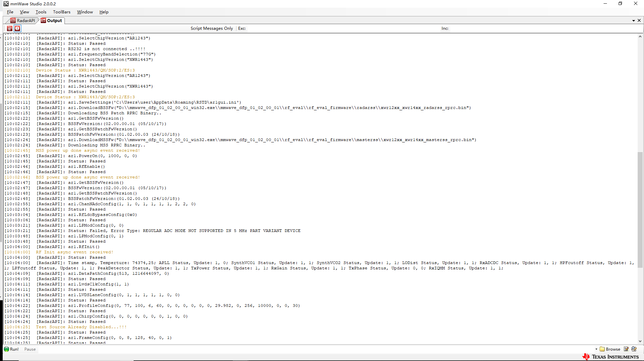This screenshot has width=644, height=361.
Task: Click the Texas Instruments logo
Action: pyautogui.click(x=611, y=357)
